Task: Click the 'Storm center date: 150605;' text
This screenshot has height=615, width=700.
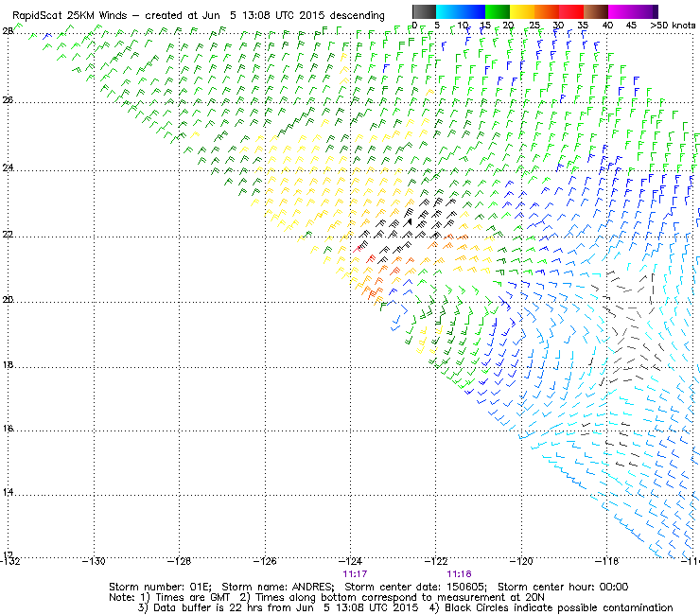Action: click(416, 588)
